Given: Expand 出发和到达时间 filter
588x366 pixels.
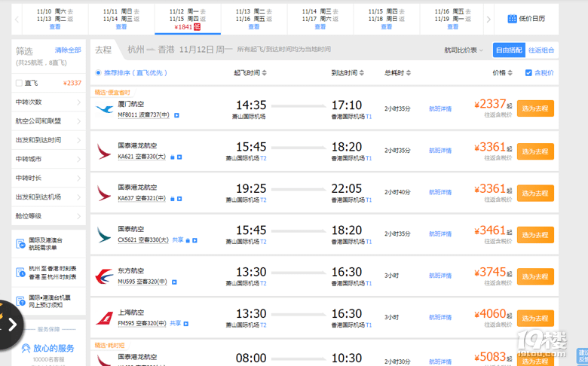Looking at the screenshot, I should pos(49,140).
